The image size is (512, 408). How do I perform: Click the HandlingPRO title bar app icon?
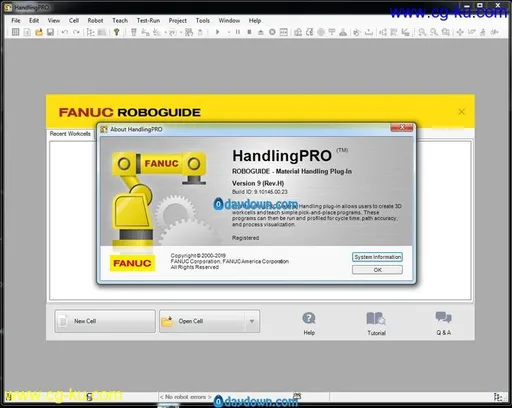tap(8, 7)
